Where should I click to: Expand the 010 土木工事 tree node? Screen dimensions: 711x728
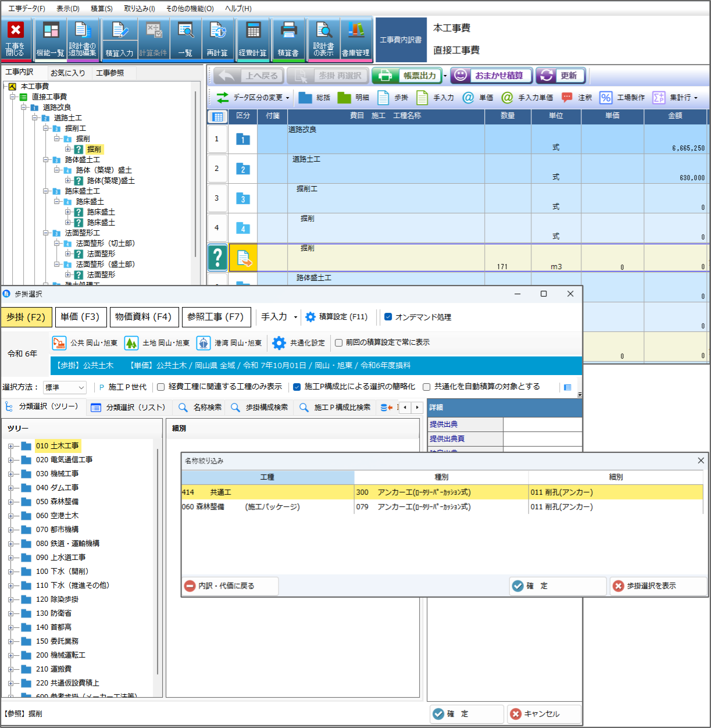tap(10, 446)
